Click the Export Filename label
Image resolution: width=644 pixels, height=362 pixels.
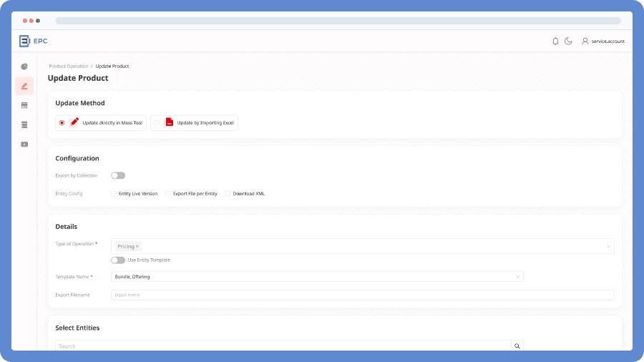73,295
